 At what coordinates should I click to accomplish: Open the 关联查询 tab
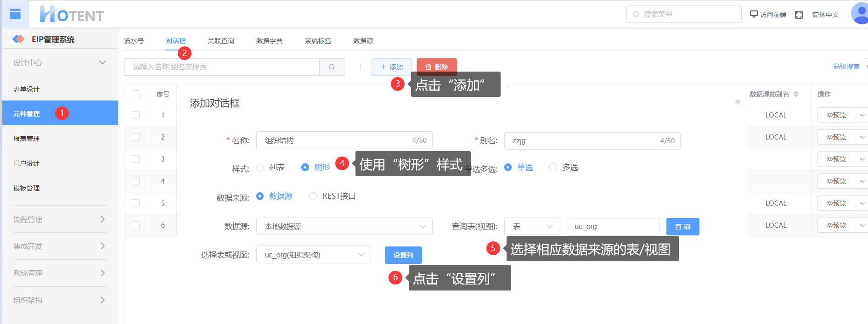(220, 41)
